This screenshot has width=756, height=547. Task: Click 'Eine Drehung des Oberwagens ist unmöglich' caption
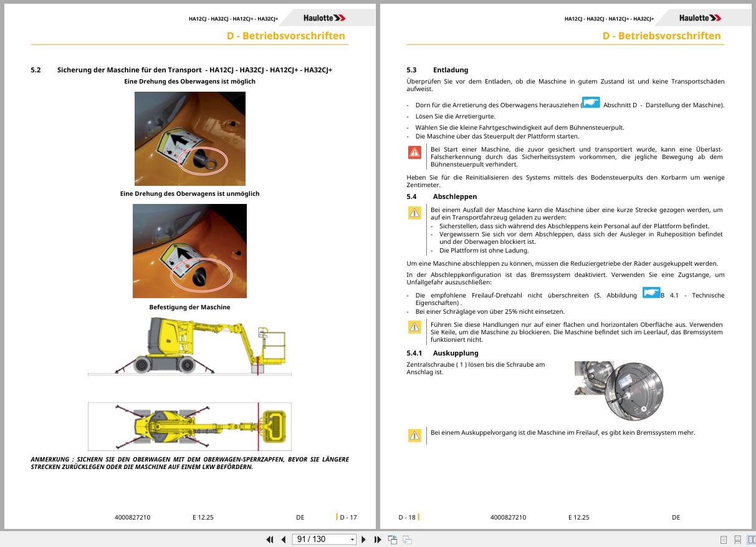[189, 193]
